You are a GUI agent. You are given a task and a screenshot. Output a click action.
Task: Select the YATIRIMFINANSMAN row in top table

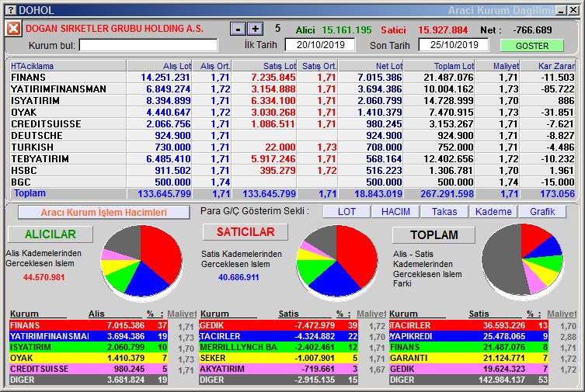click(292, 89)
